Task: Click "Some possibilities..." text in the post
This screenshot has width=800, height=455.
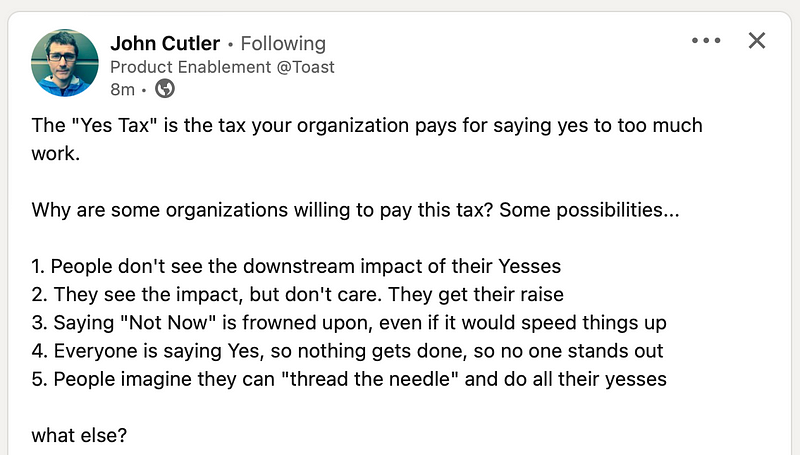Action: (x=589, y=210)
